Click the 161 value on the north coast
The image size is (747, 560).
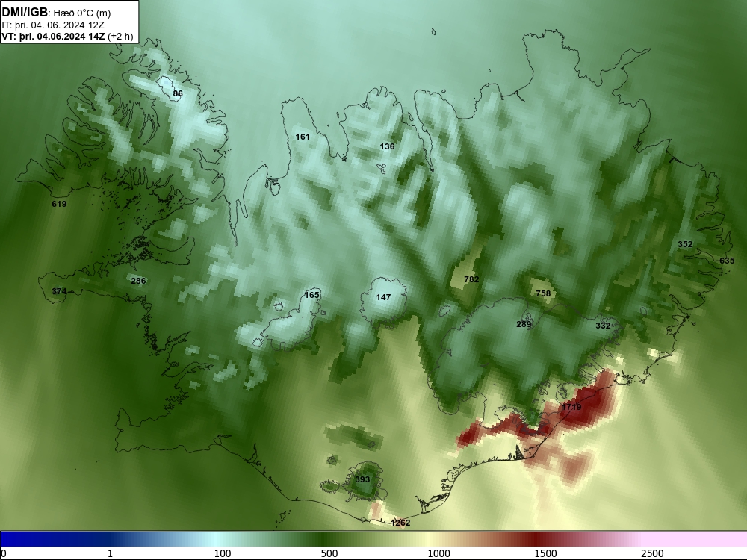(x=303, y=137)
